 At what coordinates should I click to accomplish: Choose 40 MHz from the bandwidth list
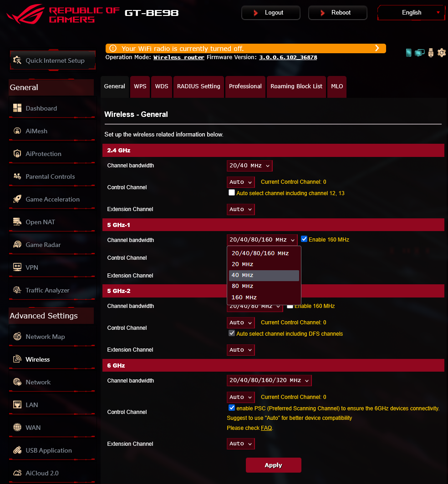point(264,275)
